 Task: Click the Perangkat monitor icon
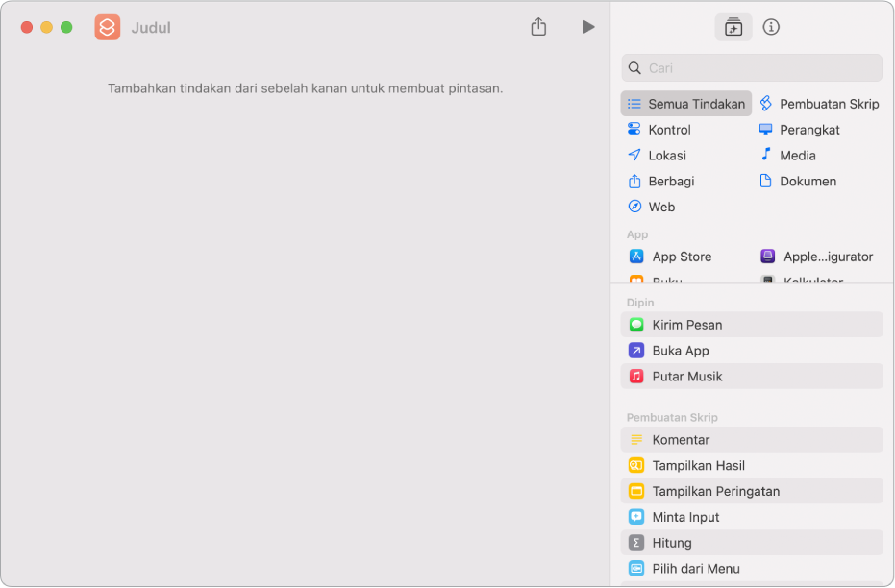[765, 129]
